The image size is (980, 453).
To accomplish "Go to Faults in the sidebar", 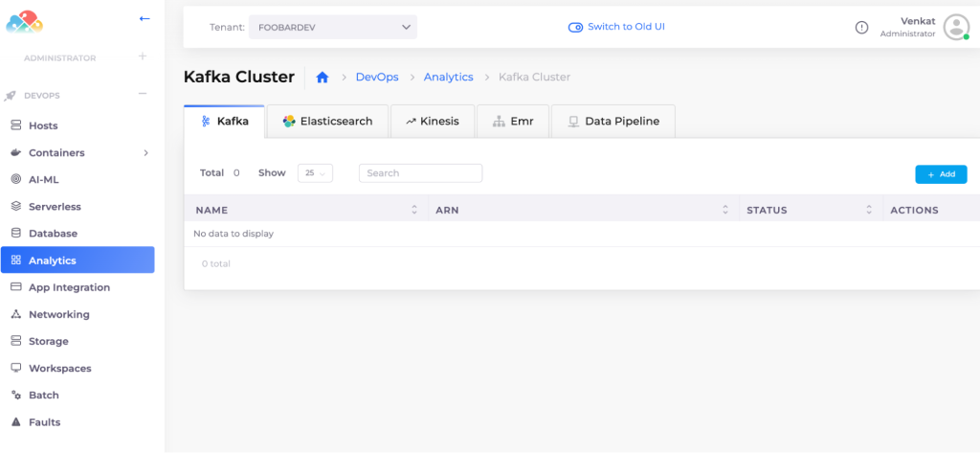I will pos(44,422).
